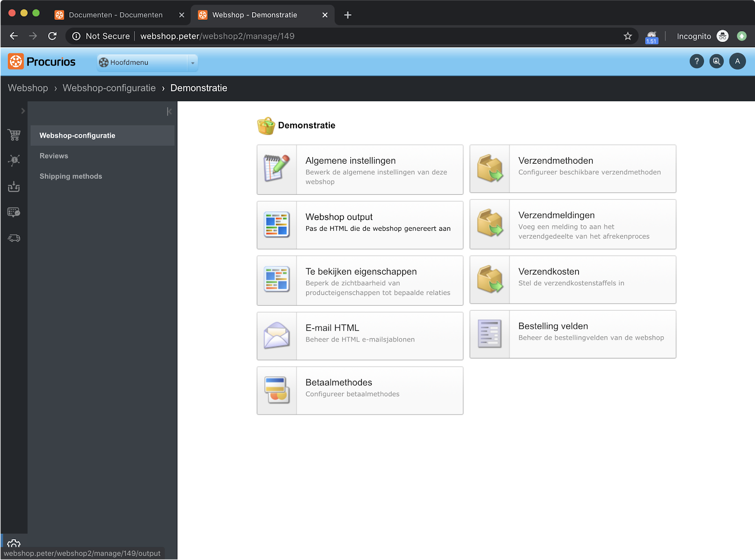Open Bestelling velden management
The width and height of the screenshot is (755, 560).
click(553, 326)
